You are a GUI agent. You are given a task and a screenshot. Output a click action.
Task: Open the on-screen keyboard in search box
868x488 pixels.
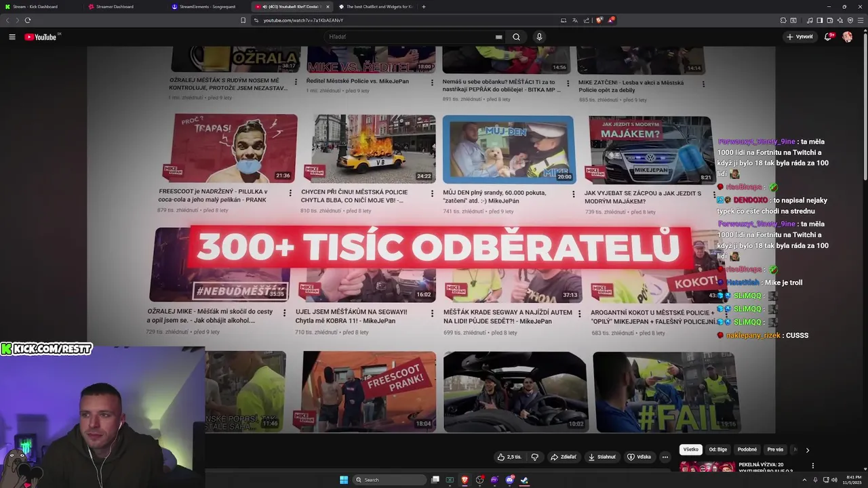coord(498,37)
